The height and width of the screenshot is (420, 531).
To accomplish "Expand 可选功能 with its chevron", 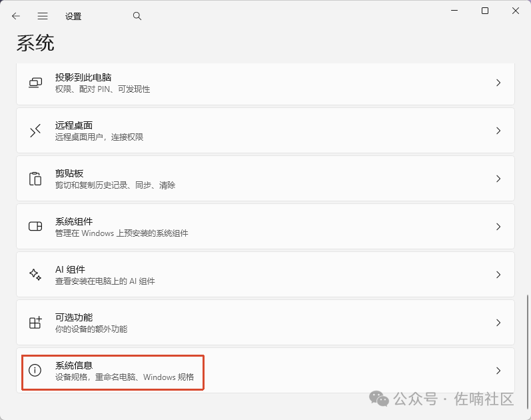I will pos(498,323).
